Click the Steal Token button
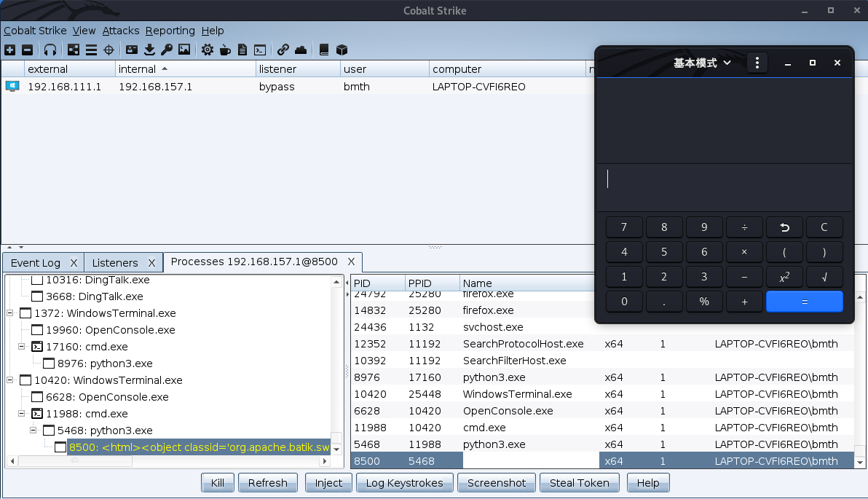 click(580, 483)
